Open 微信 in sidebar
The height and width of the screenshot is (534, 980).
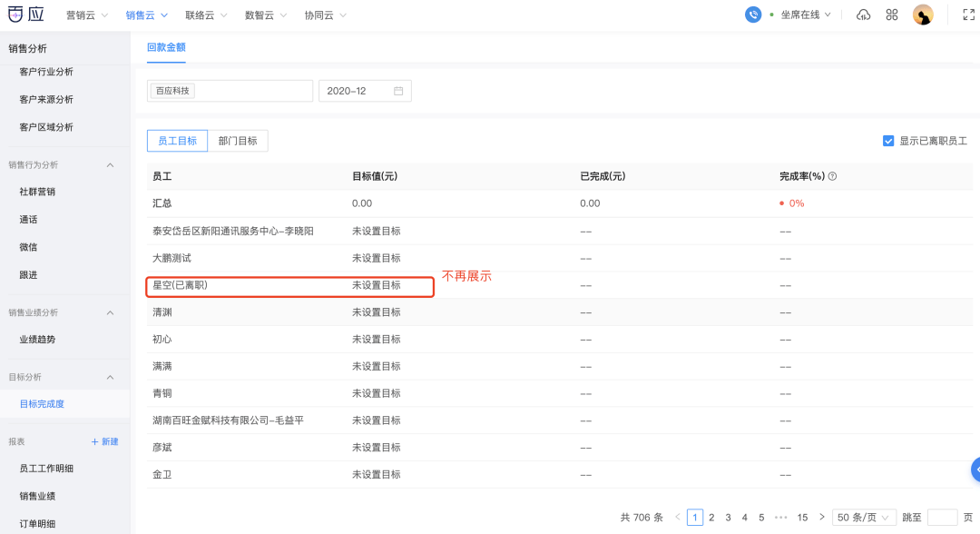click(x=28, y=247)
